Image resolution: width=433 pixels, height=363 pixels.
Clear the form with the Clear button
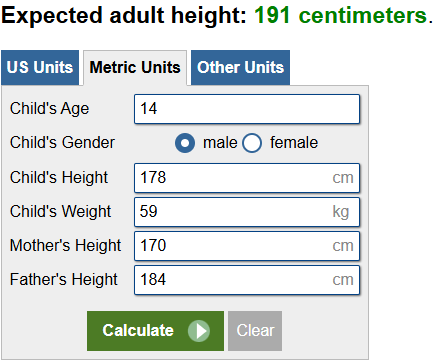click(255, 331)
